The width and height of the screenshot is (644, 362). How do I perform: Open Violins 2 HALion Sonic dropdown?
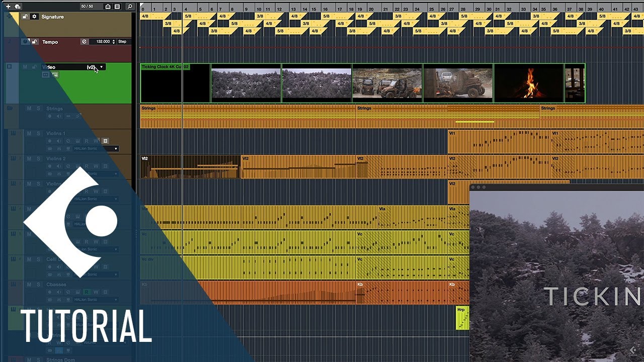(x=116, y=174)
